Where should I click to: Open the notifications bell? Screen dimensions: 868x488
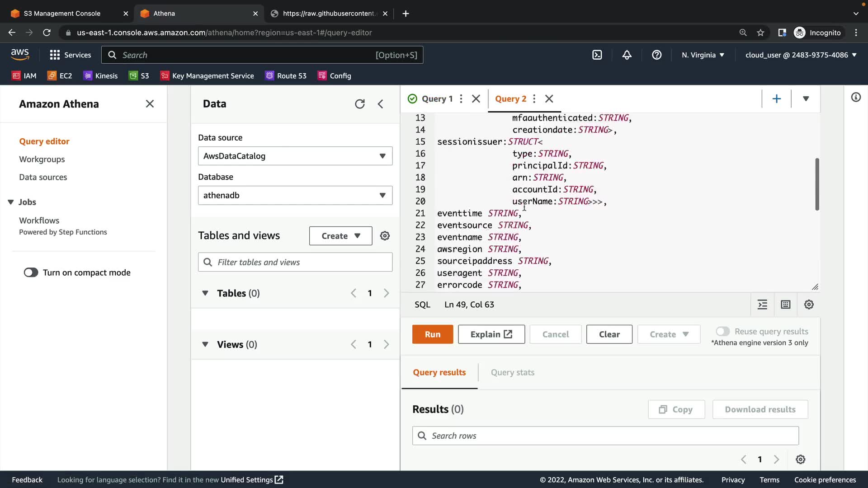click(x=627, y=55)
